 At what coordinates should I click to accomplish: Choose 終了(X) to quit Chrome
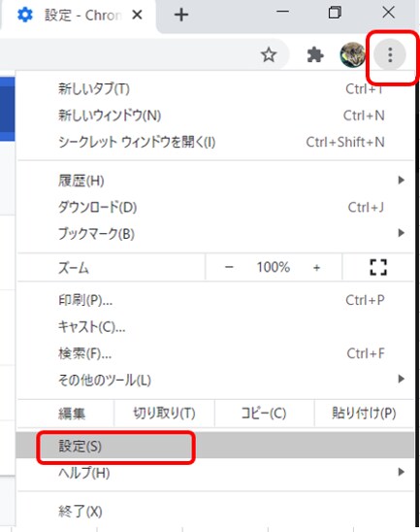[x=215, y=511]
